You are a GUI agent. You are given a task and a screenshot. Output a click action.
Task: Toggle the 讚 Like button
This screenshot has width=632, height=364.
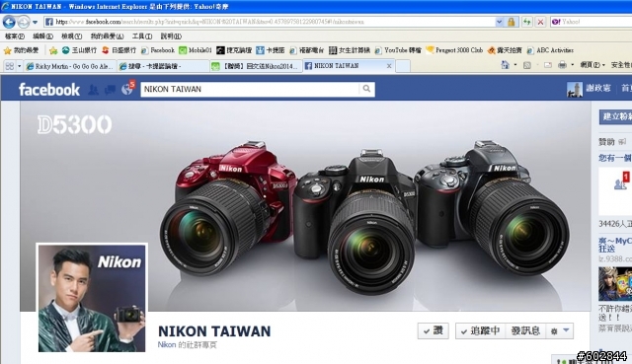[x=434, y=330]
